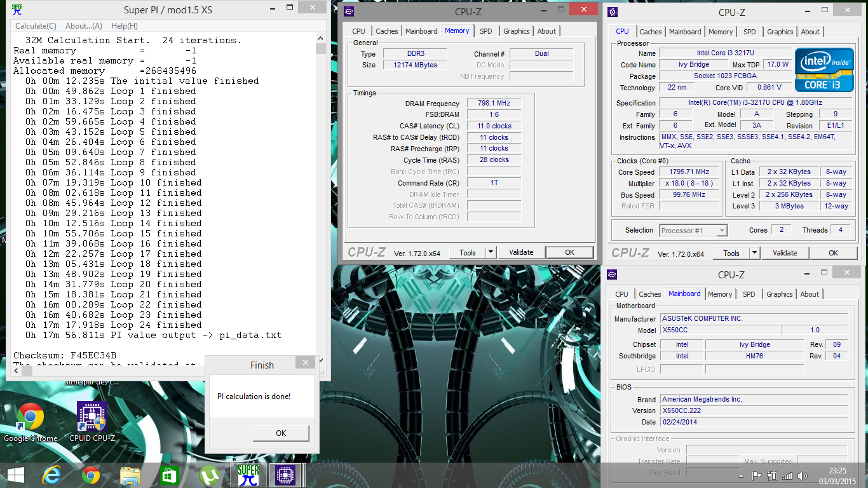This screenshot has height=488, width=868.
Task: Open the Help(H) menu in Super PI
Action: tap(125, 26)
